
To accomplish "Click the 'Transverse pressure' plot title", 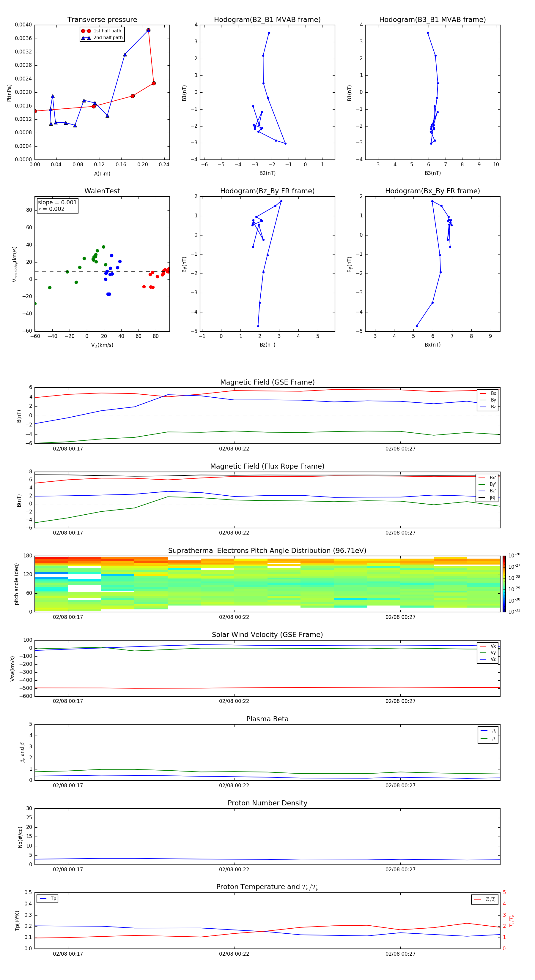I will coord(102,20).
